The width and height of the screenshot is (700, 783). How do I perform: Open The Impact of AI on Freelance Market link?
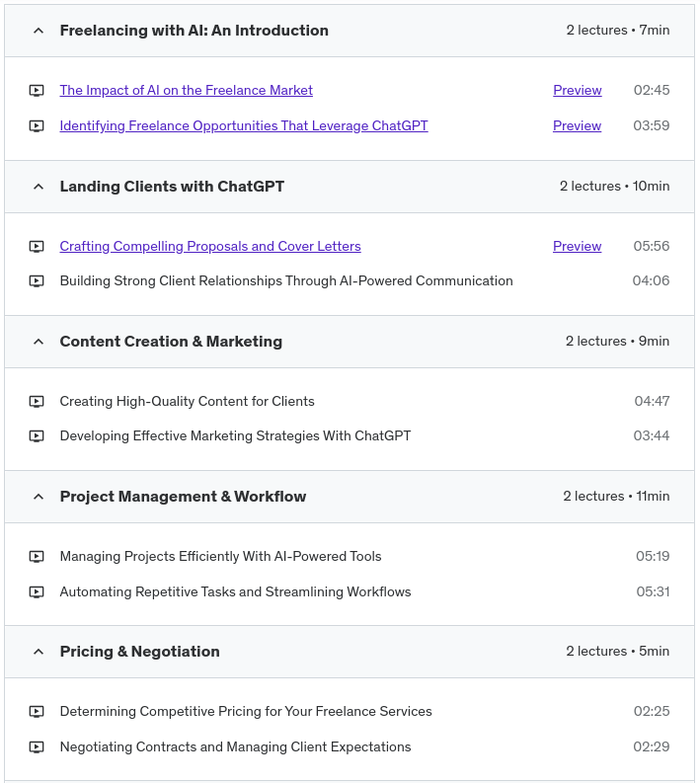(186, 91)
